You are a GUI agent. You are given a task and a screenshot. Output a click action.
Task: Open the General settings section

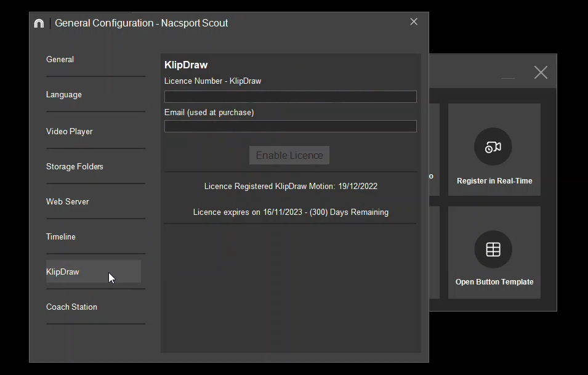click(x=60, y=59)
